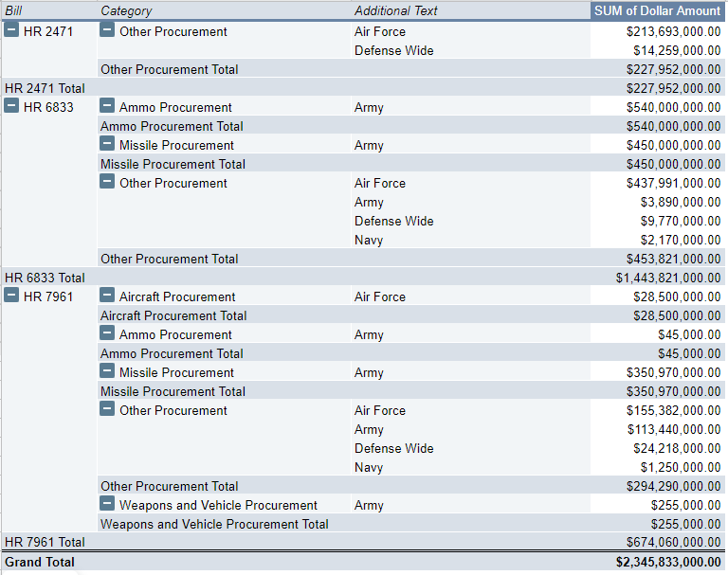Collapse Missile Procurement under HR 6833
The height and width of the screenshot is (575, 728).
coord(107,143)
